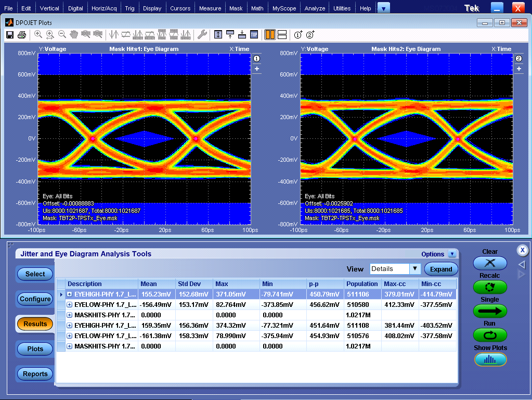This screenshot has height=400, width=532.
Task: Expand the first EYEHIGH-PHY measurement row
Action: point(69,294)
